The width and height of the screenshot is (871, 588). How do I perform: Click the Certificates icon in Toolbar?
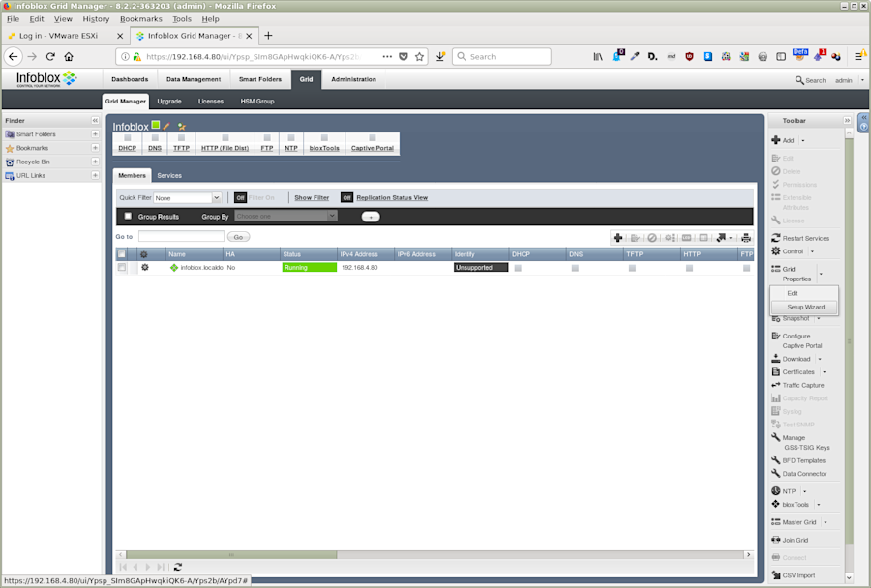[775, 371]
